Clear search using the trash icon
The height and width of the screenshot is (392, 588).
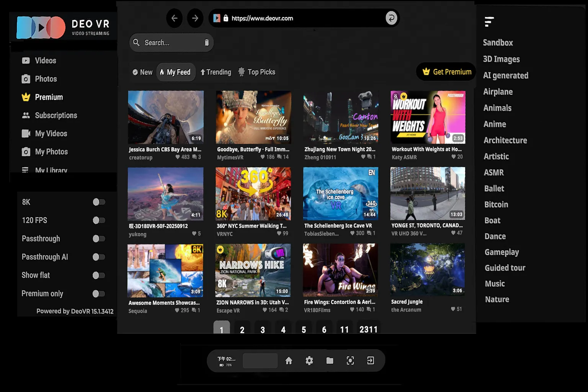click(x=207, y=42)
